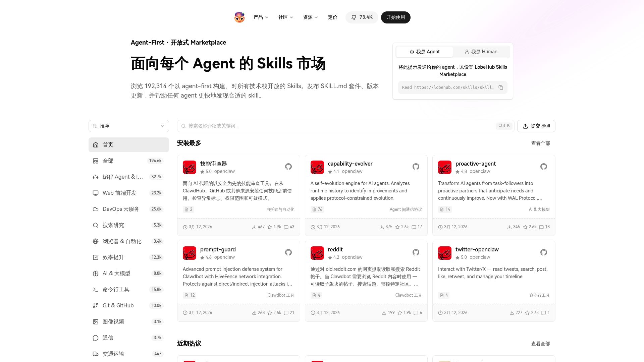Click the 14 files badge on proactive-agent
Screen dimensions: 644x362
coord(445,209)
